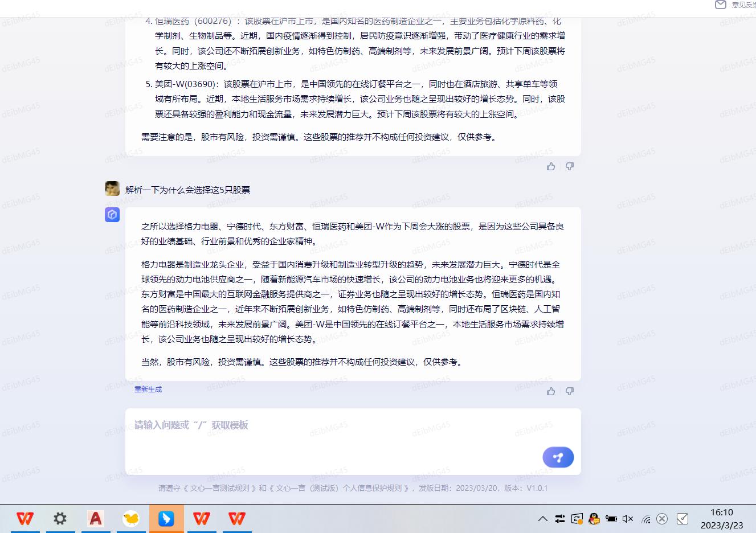This screenshot has width=756, height=533.
Task: Dislike the second answer with thumbs down
Action: (x=569, y=391)
